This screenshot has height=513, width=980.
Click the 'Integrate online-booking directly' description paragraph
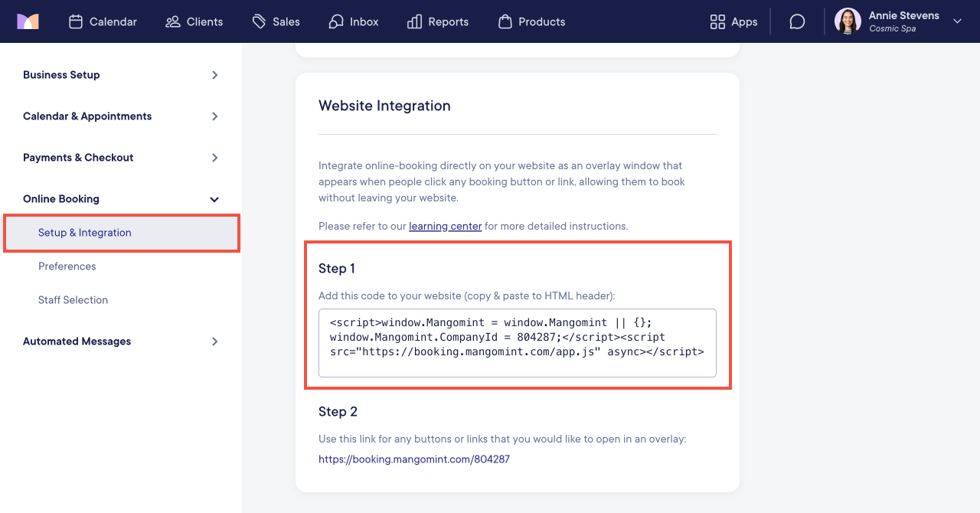click(x=502, y=182)
